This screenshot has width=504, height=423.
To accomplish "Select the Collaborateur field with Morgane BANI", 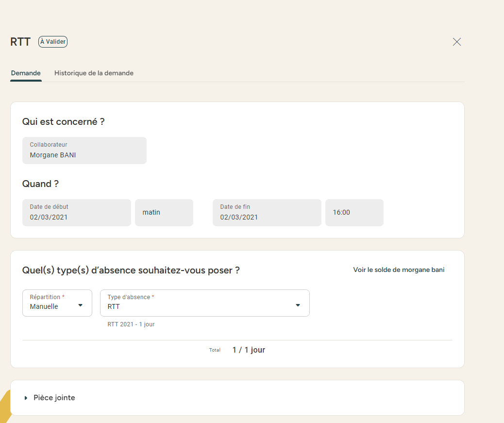I will click(84, 151).
